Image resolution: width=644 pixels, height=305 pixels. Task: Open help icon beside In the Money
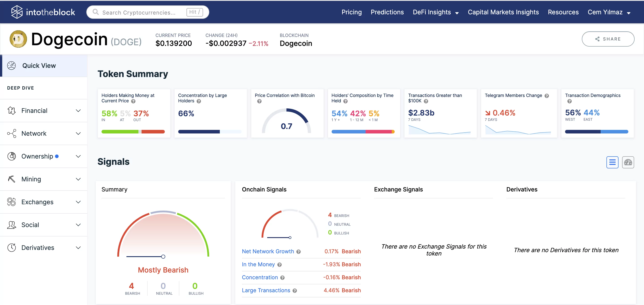click(280, 265)
